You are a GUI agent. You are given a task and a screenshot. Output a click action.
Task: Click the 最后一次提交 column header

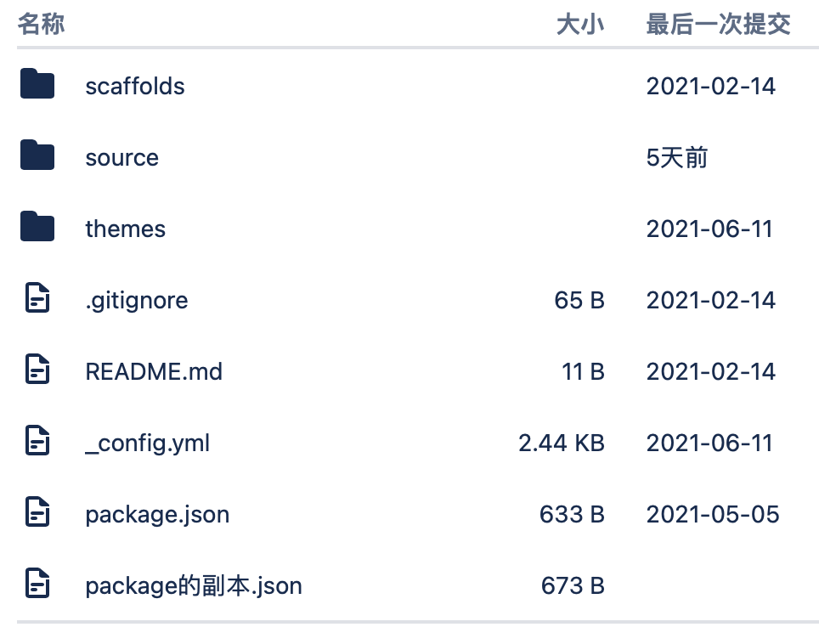pos(718,25)
